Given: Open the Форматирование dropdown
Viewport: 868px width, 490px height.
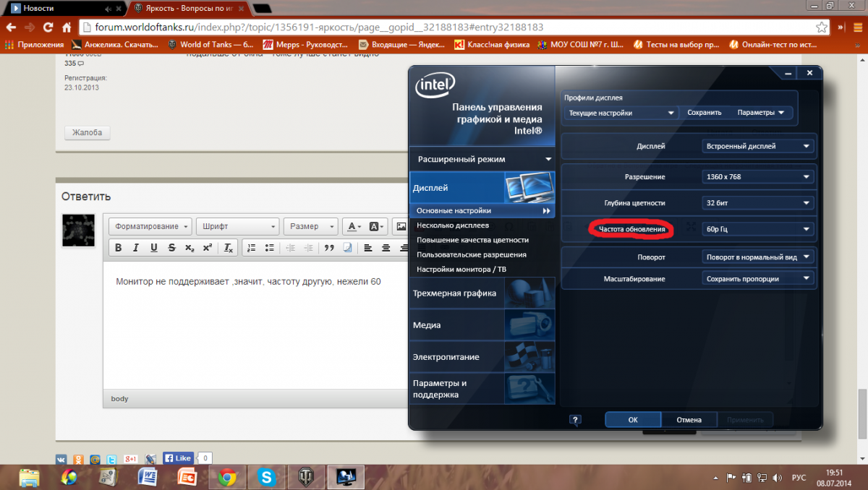Looking at the screenshot, I should tap(150, 226).
